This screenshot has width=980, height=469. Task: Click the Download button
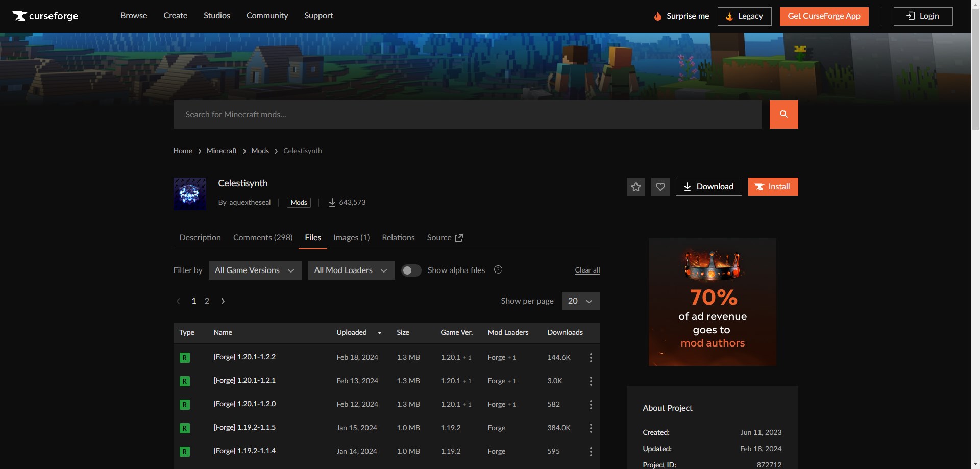pyautogui.click(x=708, y=187)
